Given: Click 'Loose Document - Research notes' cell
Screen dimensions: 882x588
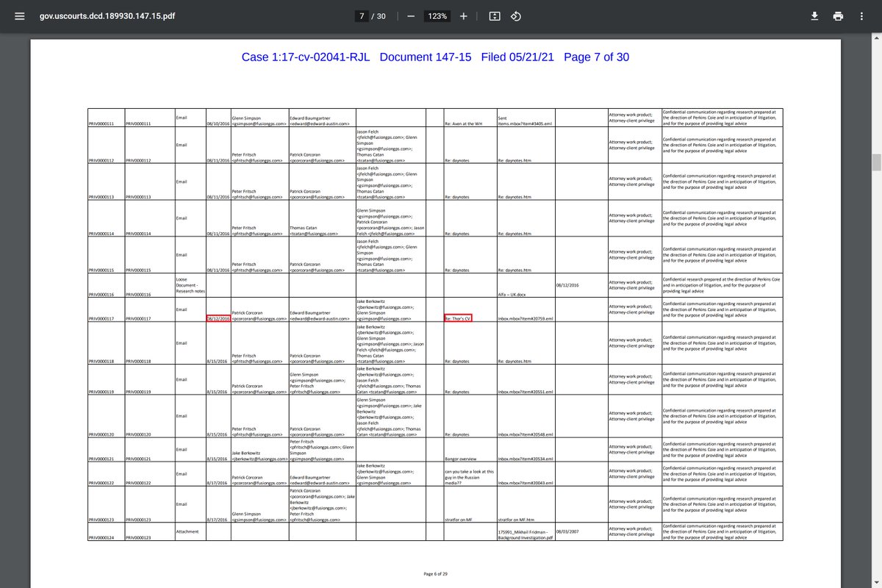Looking at the screenshot, I should pos(190,286).
